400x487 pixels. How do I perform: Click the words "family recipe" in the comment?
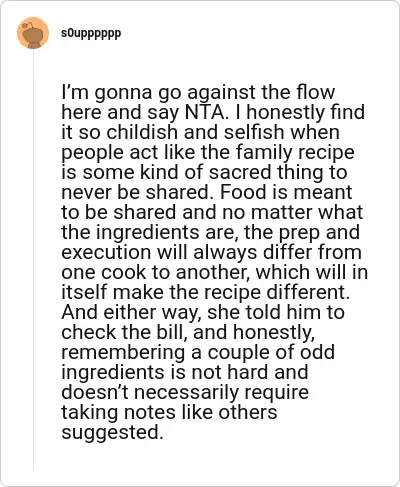tap(295, 153)
